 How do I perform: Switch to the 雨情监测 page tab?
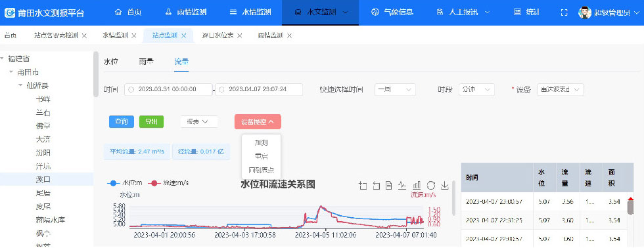[270, 35]
